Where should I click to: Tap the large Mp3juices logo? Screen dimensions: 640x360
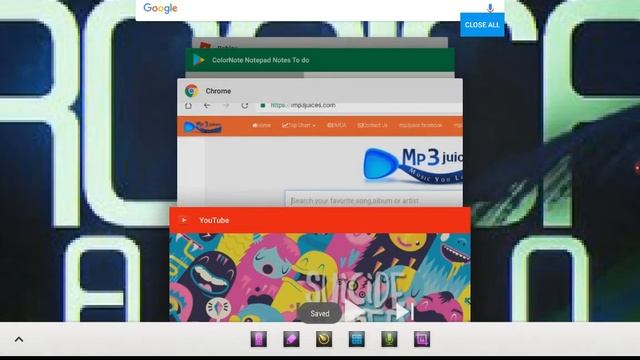pos(412,165)
